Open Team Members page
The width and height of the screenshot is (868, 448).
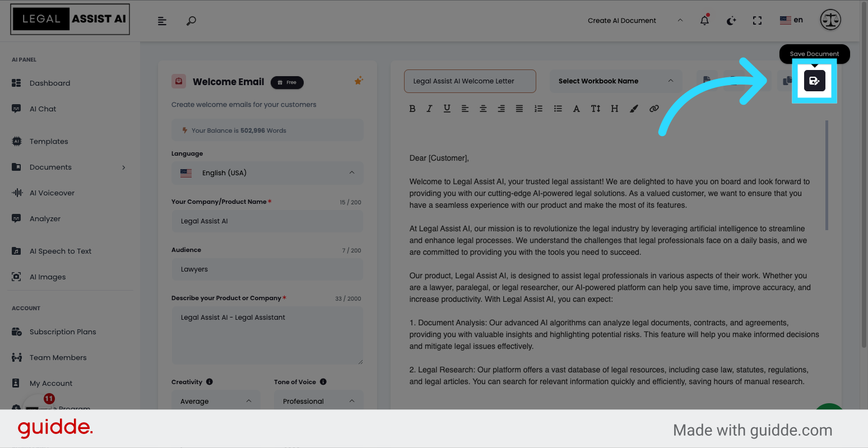pos(58,358)
